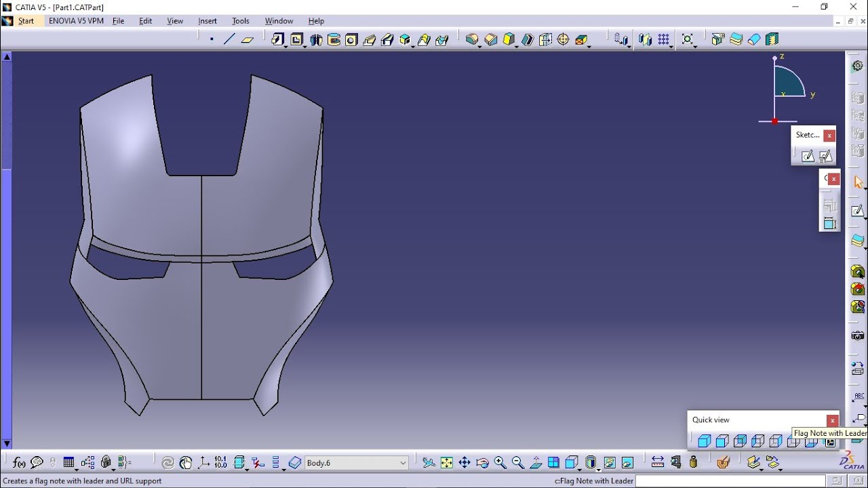Image resolution: width=868 pixels, height=488 pixels.
Task: Activate the Chamfer tool
Action: 491,40
